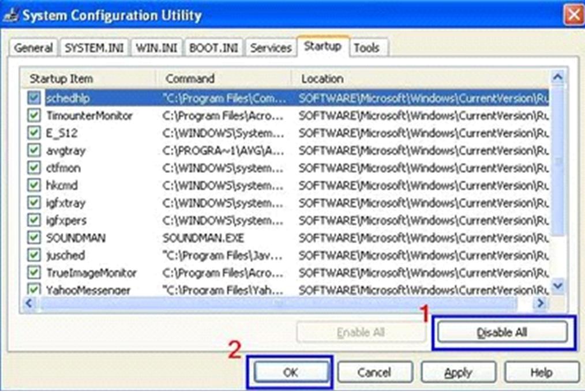
Task: Switch to BOOT.INI tab
Action: pyautogui.click(x=213, y=48)
